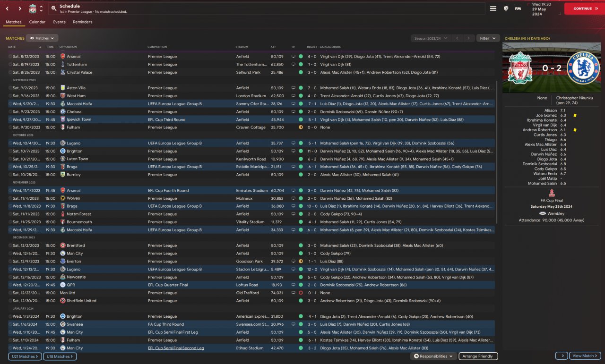Click the red loss indicator in Man Utd row

click(x=301, y=293)
